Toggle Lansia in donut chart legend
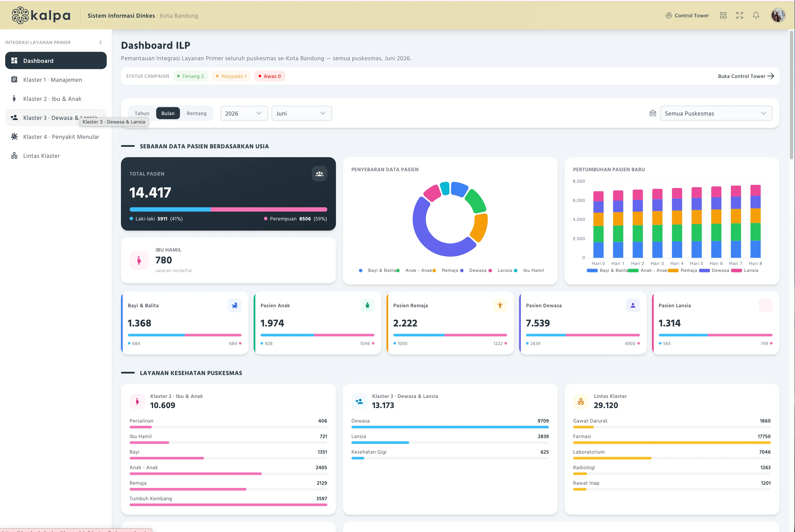Image resolution: width=795 pixels, height=532 pixels. [x=500, y=270]
